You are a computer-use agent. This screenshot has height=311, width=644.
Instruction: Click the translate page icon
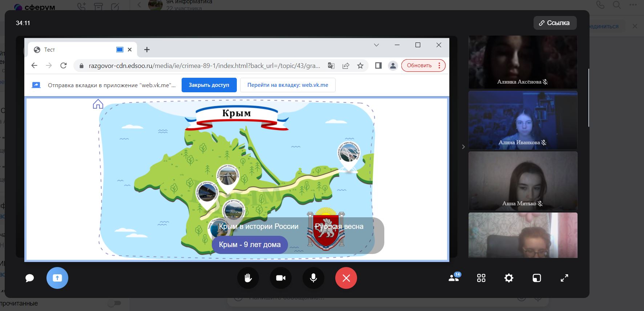pyautogui.click(x=331, y=66)
